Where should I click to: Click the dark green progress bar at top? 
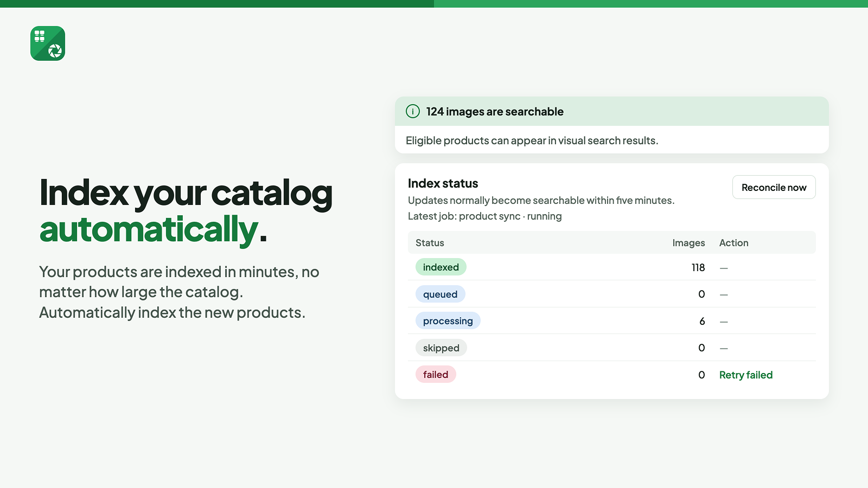(217, 4)
